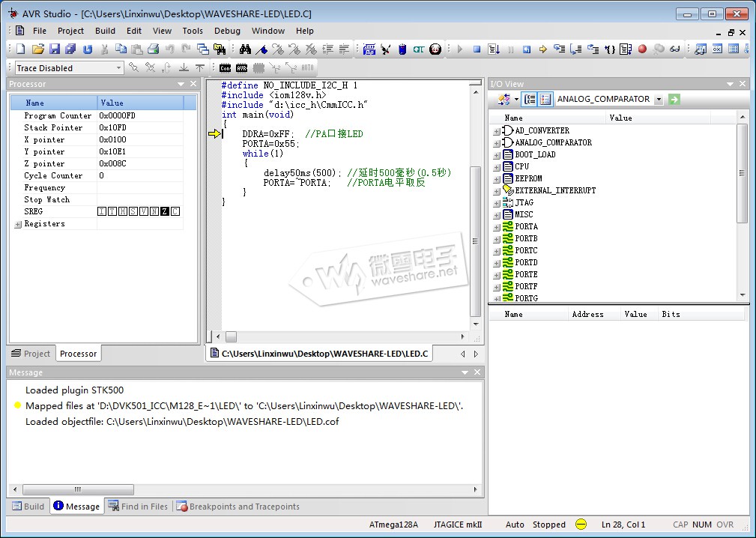The width and height of the screenshot is (756, 538).
Task: Open Find with the binoculars icon
Action: 245,49
